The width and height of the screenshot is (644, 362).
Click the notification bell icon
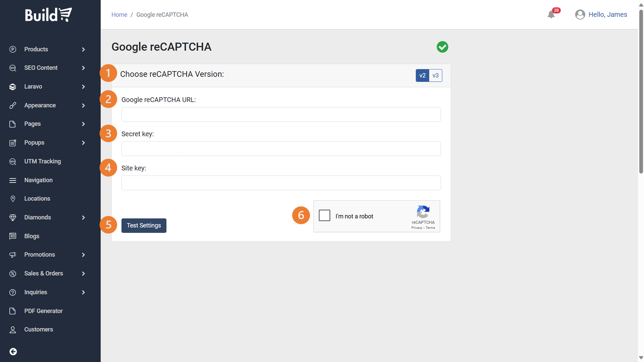(x=551, y=15)
